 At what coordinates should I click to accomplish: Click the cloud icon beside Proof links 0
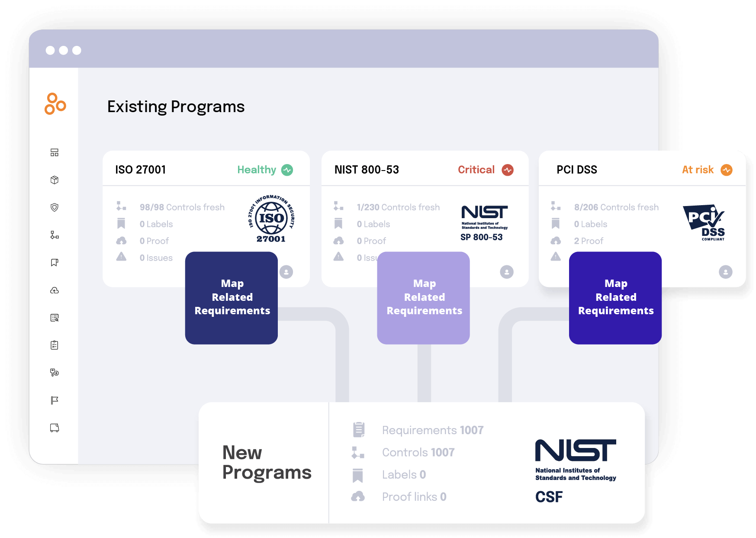pyautogui.click(x=358, y=496)
